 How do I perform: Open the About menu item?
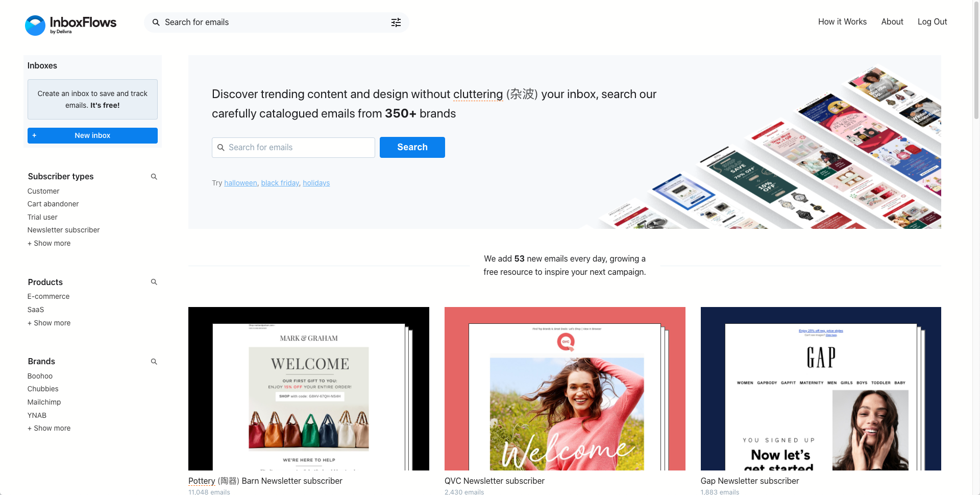tap(892, 21)
